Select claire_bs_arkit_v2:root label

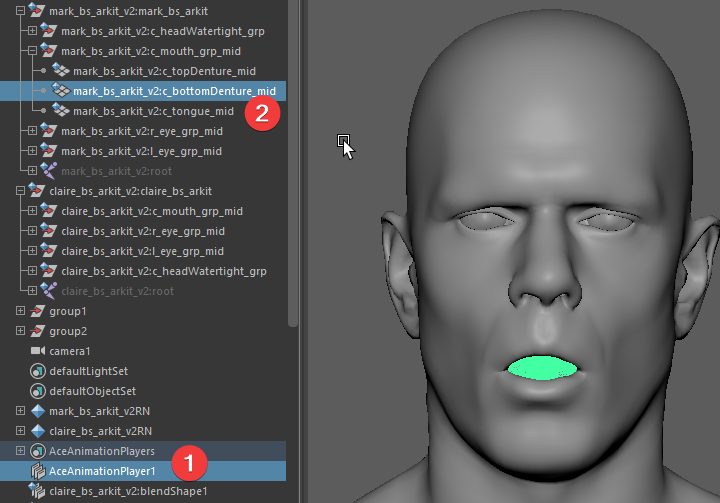pyautogui.click(x=118, y=291)
